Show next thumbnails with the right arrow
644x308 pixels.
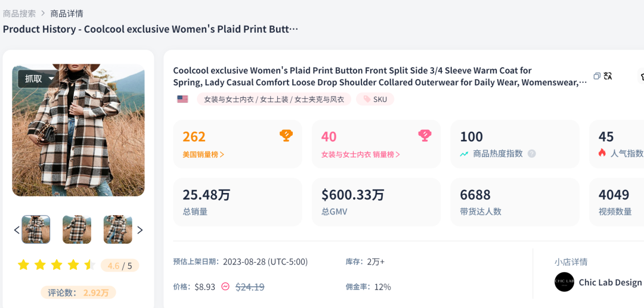pyautogui.click(x=140, y=230)
